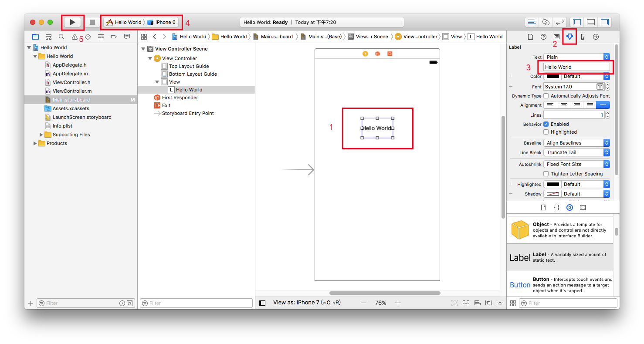Show the Code Snippet library

click(556, 208)
